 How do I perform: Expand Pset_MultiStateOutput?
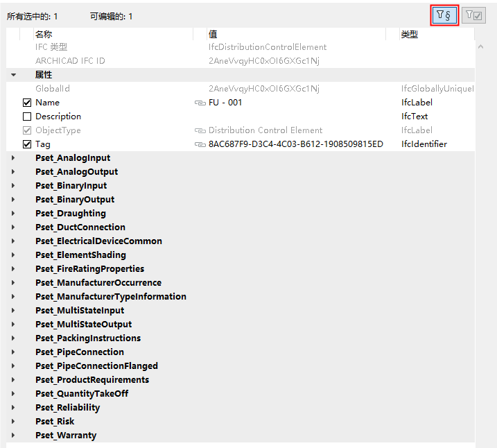[13, 325]
